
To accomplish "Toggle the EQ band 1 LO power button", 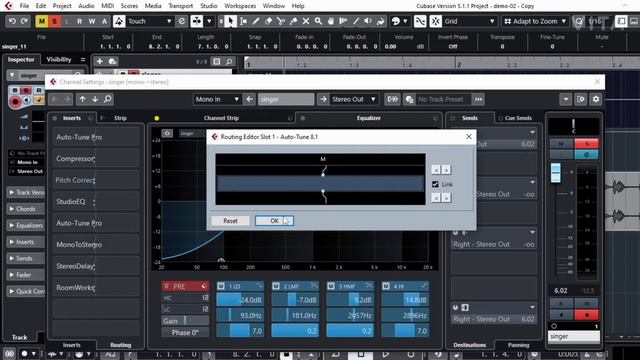I will [x=221, y=286].
